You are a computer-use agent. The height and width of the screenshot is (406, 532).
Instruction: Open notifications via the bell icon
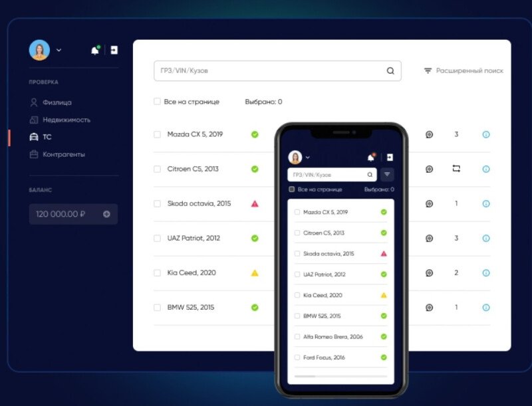click(94, 51)
